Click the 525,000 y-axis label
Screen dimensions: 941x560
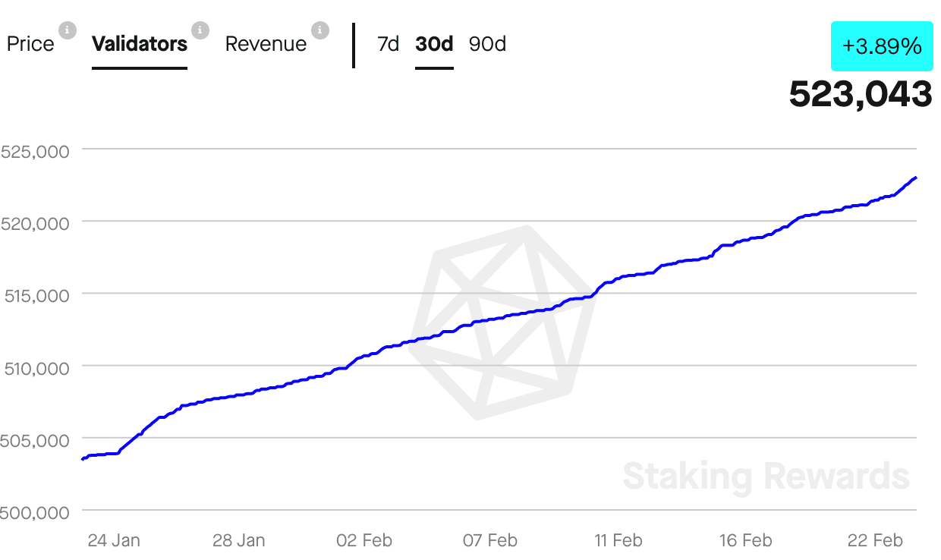[x=35, y=150]
